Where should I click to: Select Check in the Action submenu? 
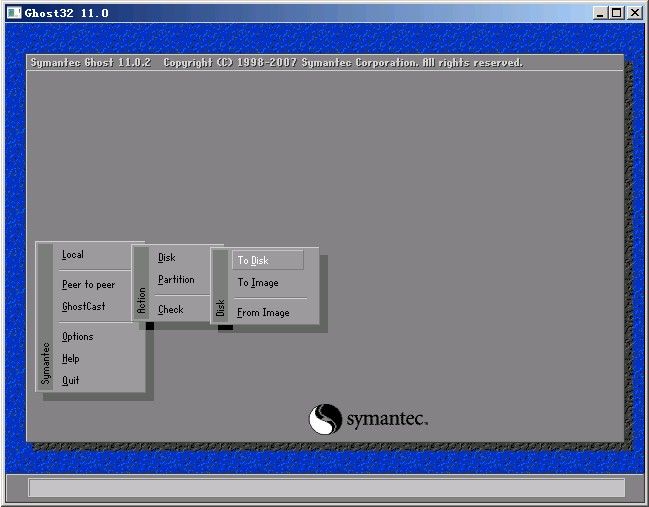[x=171, y=310]
